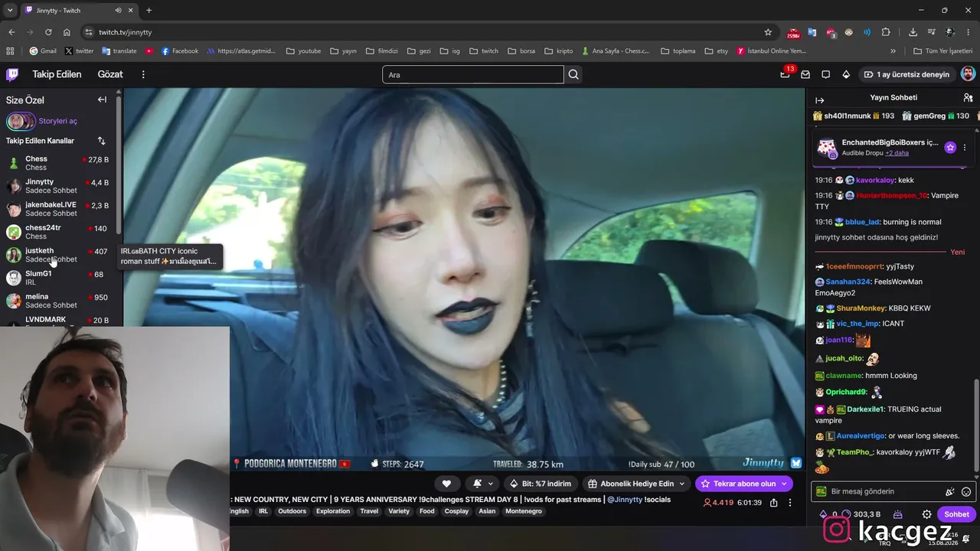
Task: Expand the hidden bookmarks chevron
Action: pyautogui.click(x=893, y=51)
